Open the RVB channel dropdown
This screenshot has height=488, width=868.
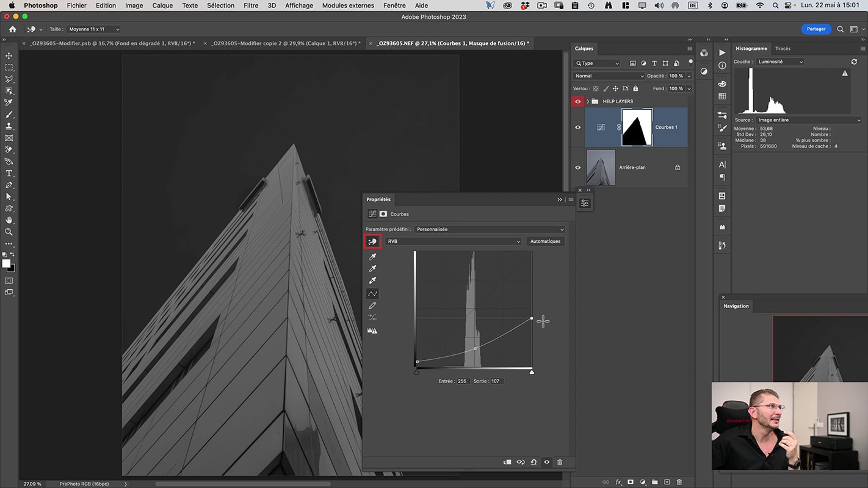(454, 242)
